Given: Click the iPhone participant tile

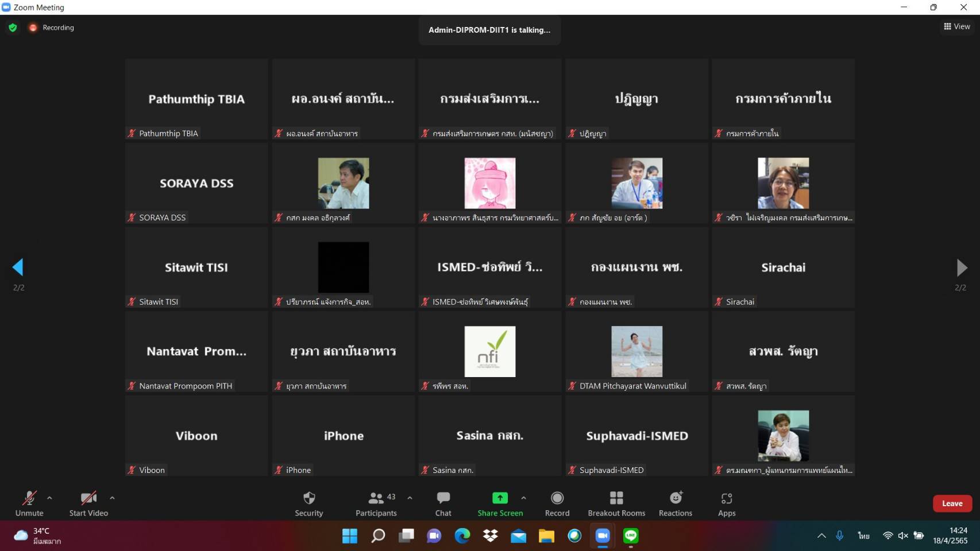Looking at the screenshot, I should point(344,436).
